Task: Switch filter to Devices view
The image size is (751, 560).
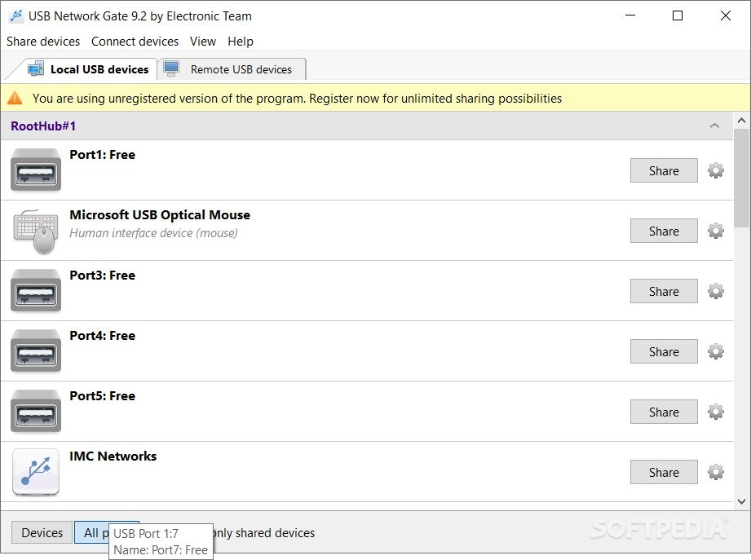Action: (x=42, y=532)
